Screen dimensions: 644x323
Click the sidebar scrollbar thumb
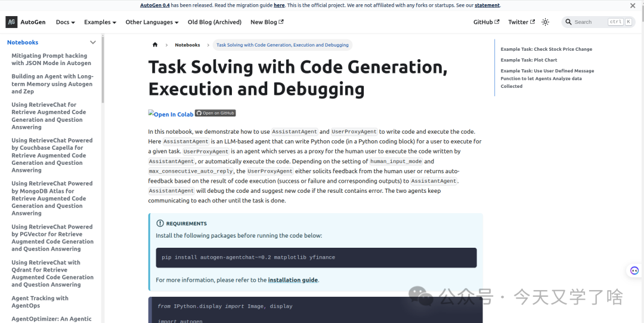pyautogui.click(x=103, y=69)
